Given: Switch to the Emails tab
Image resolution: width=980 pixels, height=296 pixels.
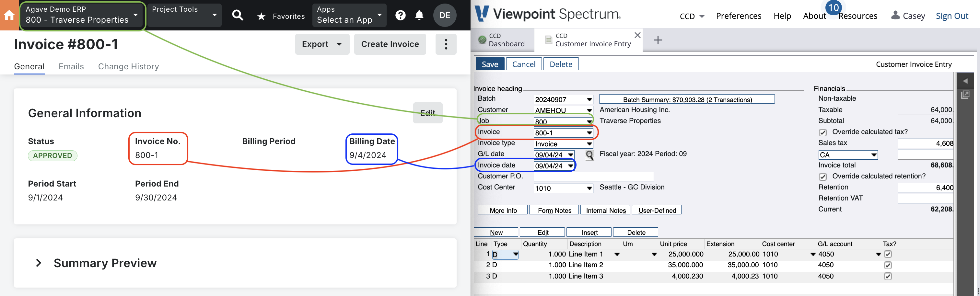Looking at the screenshot, I should (71, 66).
